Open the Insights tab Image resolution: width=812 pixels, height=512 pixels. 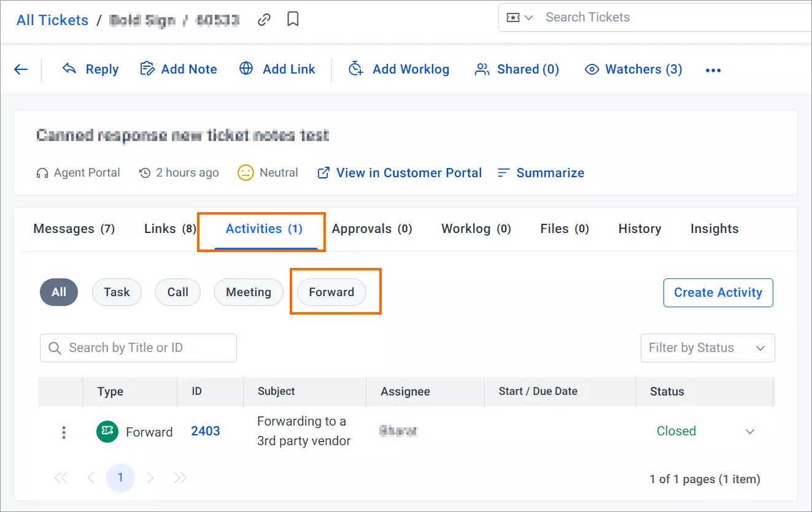coord(714,229)
